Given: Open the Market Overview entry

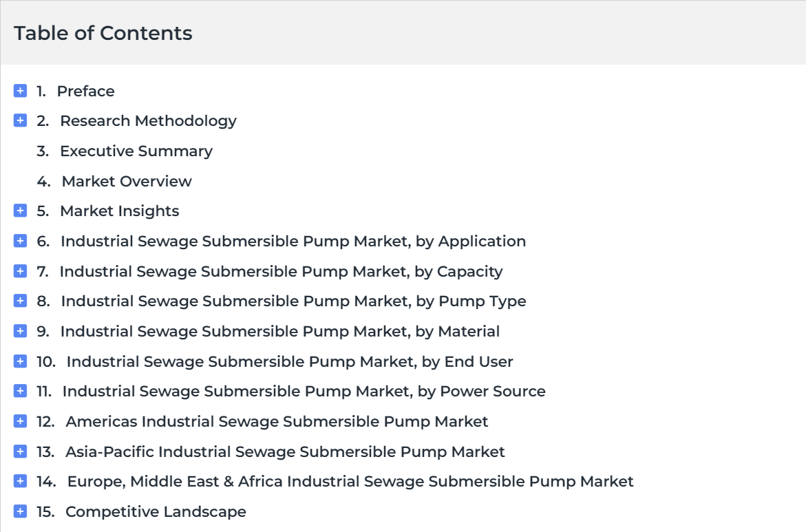Looking at the screenshot, I should (127, 181).
